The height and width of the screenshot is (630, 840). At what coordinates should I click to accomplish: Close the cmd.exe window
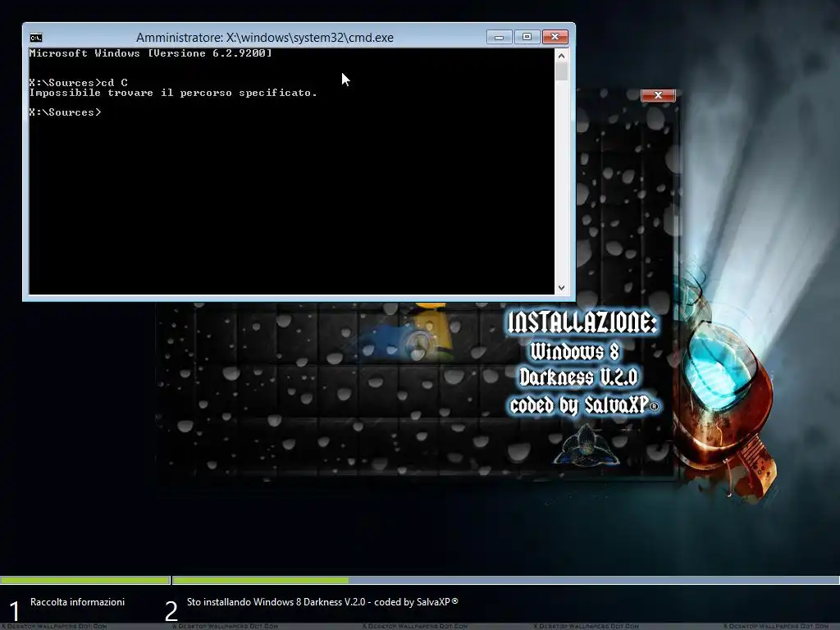[x=555, y=37]
